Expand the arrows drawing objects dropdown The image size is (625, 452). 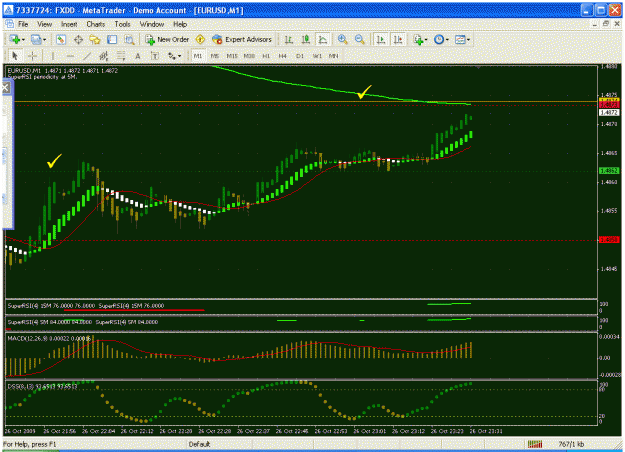pyautogui.click(x=179, y=56)
